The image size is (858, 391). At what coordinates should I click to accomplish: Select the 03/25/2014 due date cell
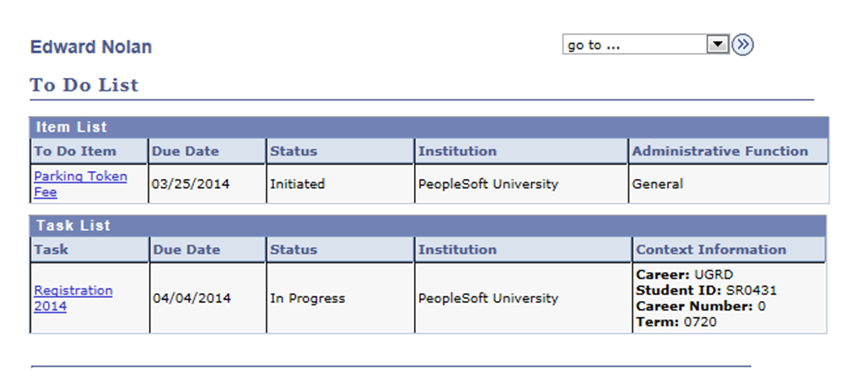(207, 184)
